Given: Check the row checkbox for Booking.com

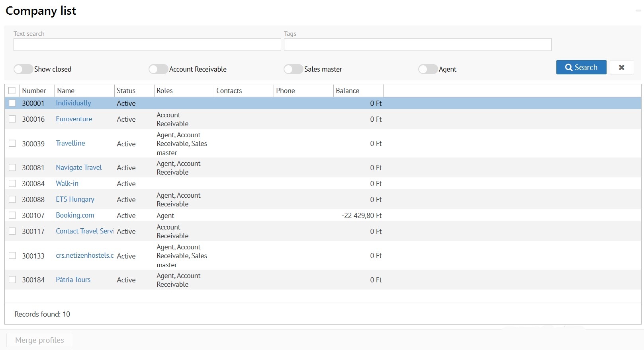Looking at the screenshot, I should 12,215.
